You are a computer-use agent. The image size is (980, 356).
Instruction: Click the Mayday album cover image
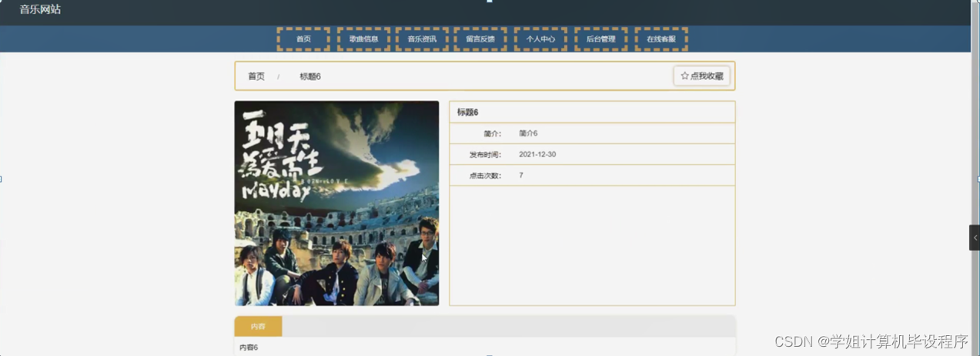click(336, 203)
